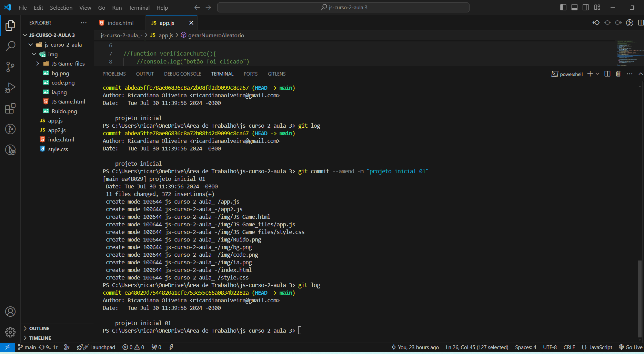Open terminal panel more actions menu
Screen dimensions: 644x354
click(630, 74)
